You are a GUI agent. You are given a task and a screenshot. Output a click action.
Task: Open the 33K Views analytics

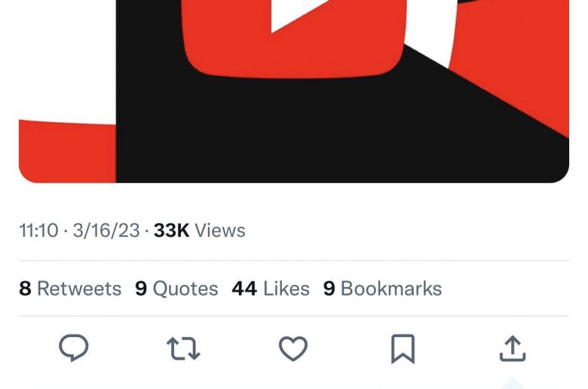coord(200,231)
